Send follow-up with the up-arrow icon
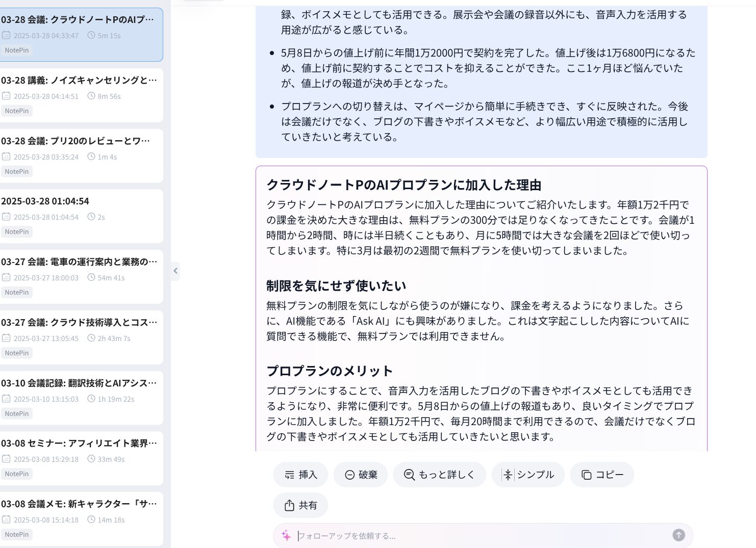This screenshot has height=548, width=756. pos(678,535)
